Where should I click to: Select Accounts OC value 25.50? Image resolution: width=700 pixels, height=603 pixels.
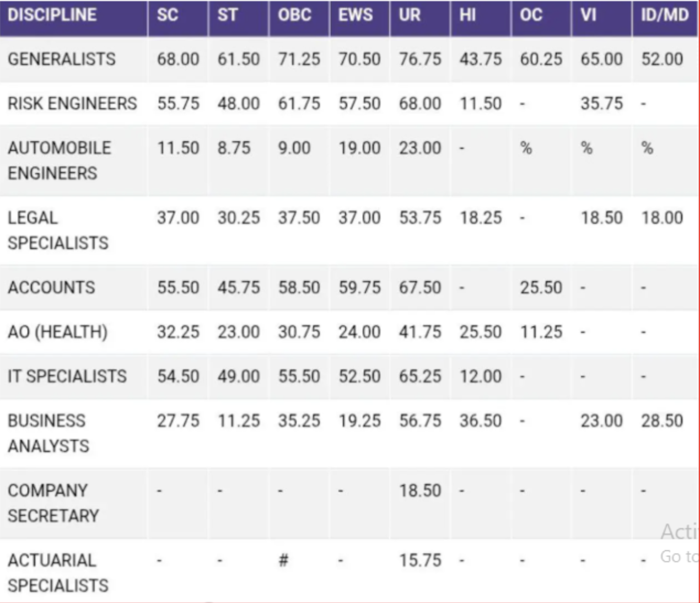pyautogui.click(x=541, y=287)
